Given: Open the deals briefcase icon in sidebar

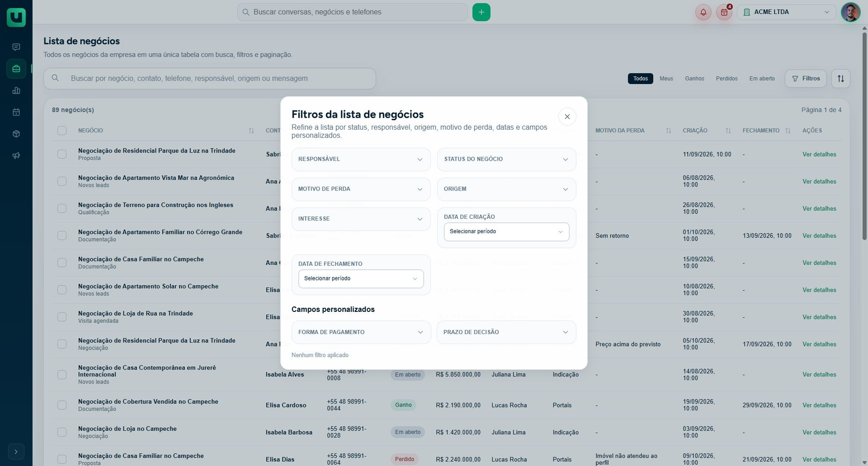Looking at the screenshot, I should [16, 69].
